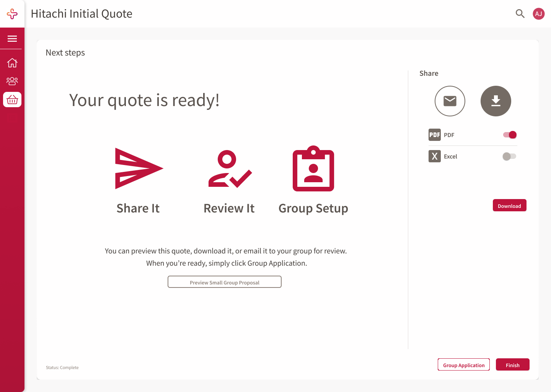Click the 'PDF' format label
551x392 pixels.
coord(449,135)
